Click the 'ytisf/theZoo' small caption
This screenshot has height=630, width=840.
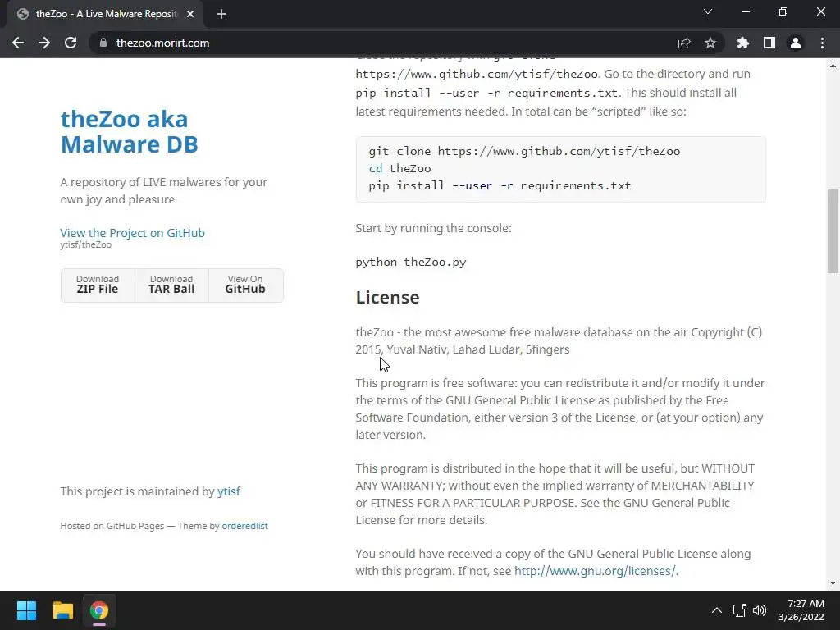(x=85, y=244)
